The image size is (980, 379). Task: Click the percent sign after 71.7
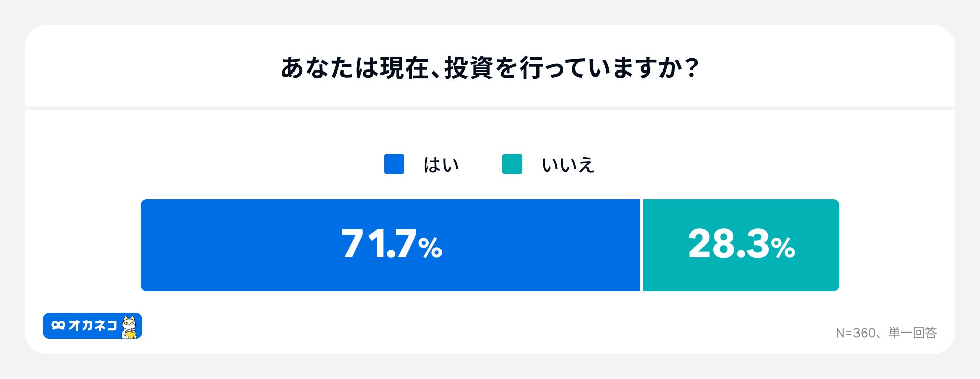tap(430, 248)
